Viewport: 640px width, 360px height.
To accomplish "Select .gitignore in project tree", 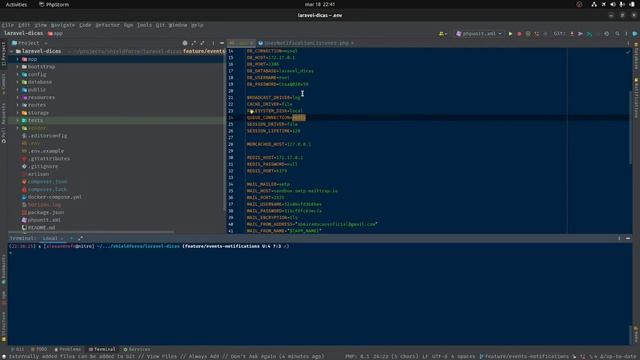I will [x=43, y=166].
